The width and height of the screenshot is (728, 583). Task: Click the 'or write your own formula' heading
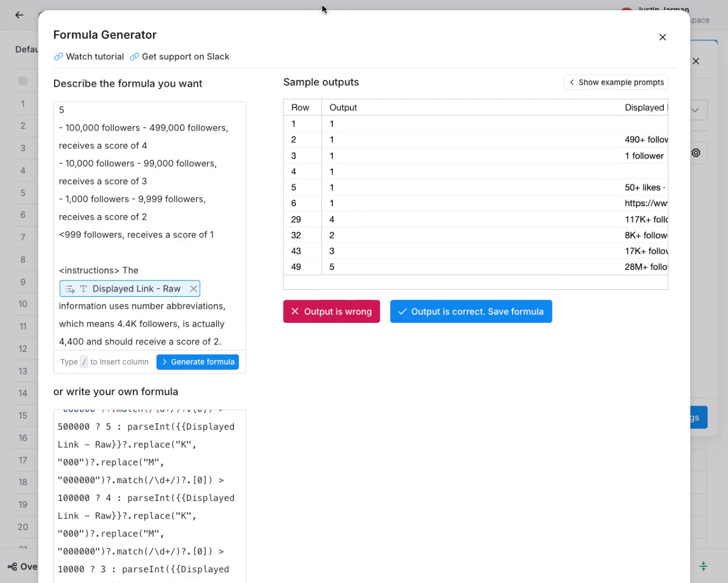click(116, 392)
